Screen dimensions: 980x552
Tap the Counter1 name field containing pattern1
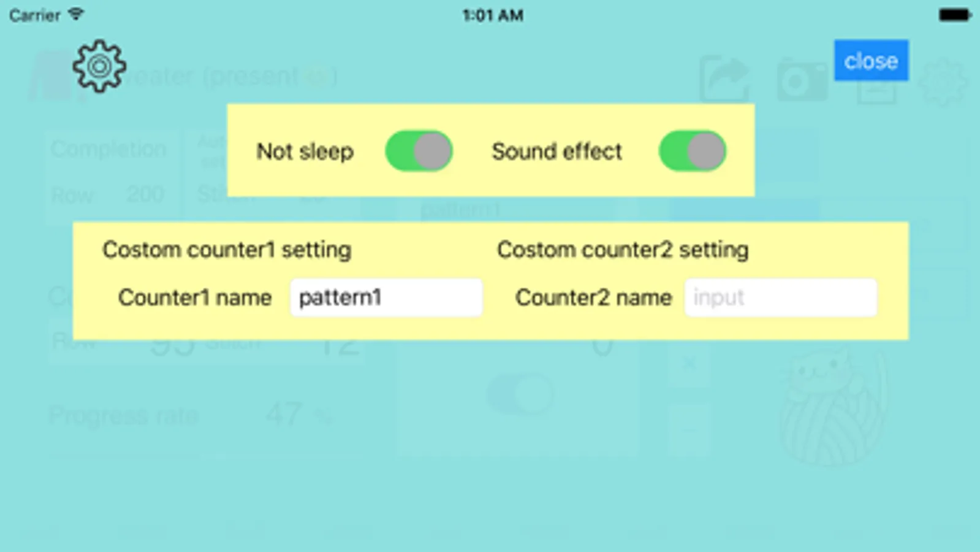[x=386, y=298]
